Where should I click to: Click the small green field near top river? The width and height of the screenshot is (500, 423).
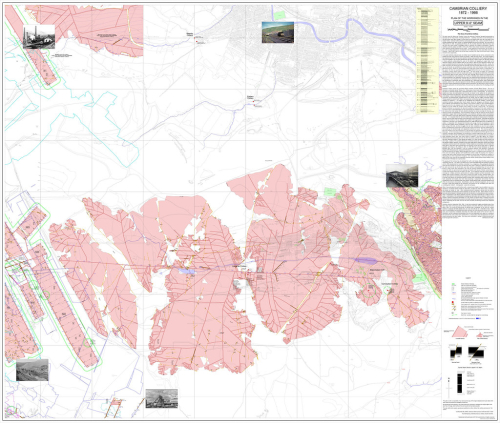(x=279, y=15)
